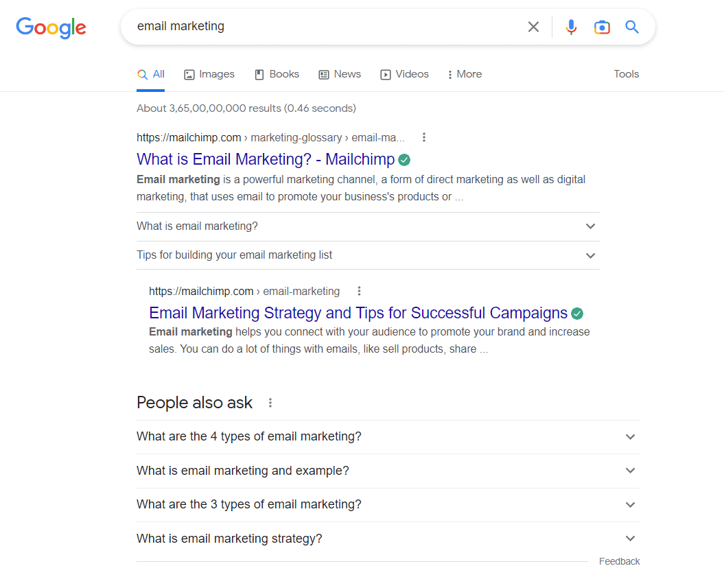Click the blue magnifier search button
Image resolution: width=724 pixels, height=588 pixels.
tap(632, 27)
